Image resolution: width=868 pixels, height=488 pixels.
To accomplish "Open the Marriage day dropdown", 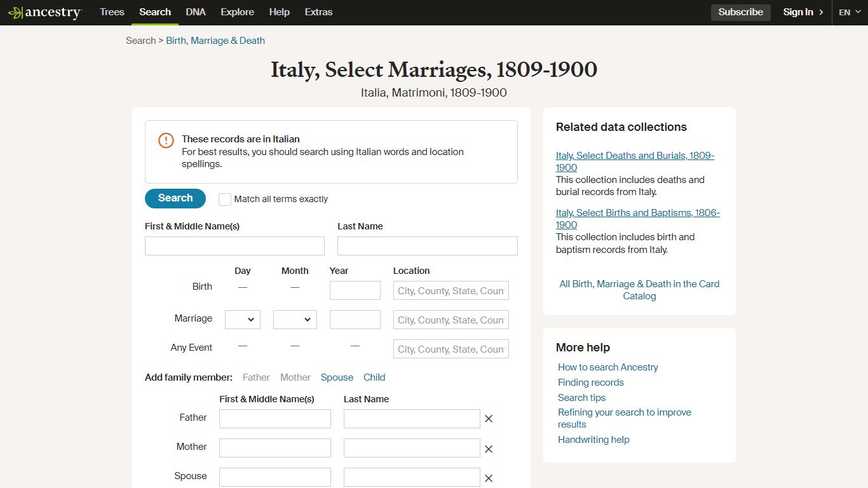I will click(243, 320).
